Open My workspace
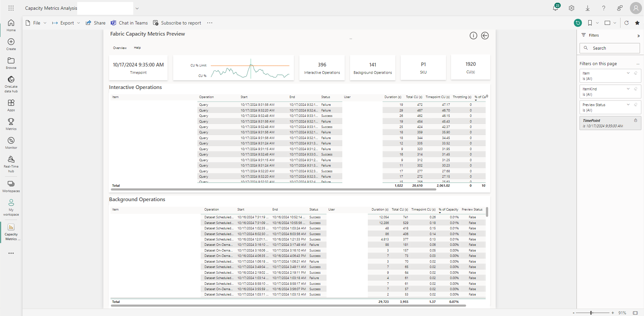Viewport: 644px width, 316px height. [x=11, y=207]
